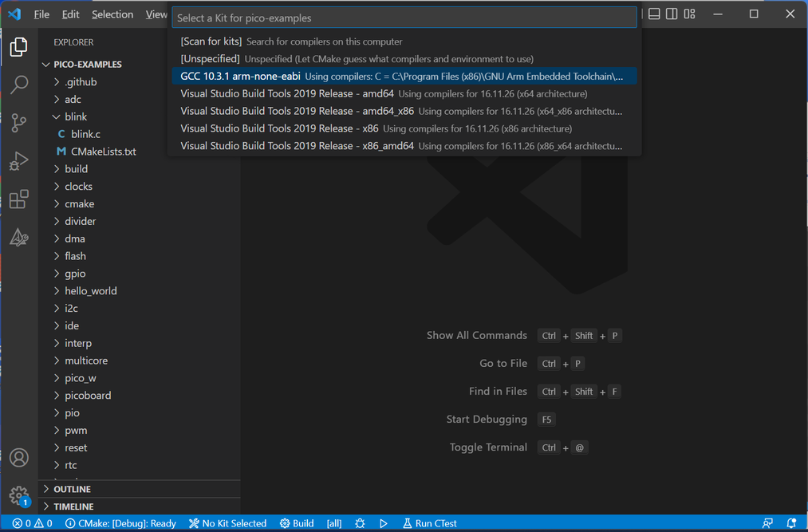808x532 pixels.
Task: Expand the ide folder
Action: coord(139,325)
